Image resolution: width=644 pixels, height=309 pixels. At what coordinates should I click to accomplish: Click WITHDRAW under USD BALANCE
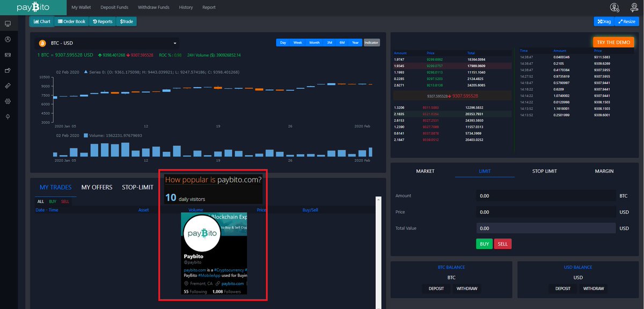594,289
